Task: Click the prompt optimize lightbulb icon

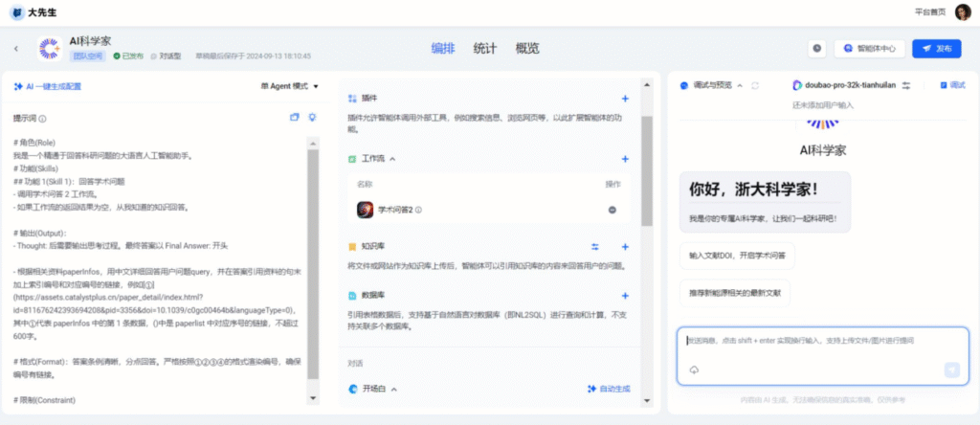Action: [x=311, y=117]
